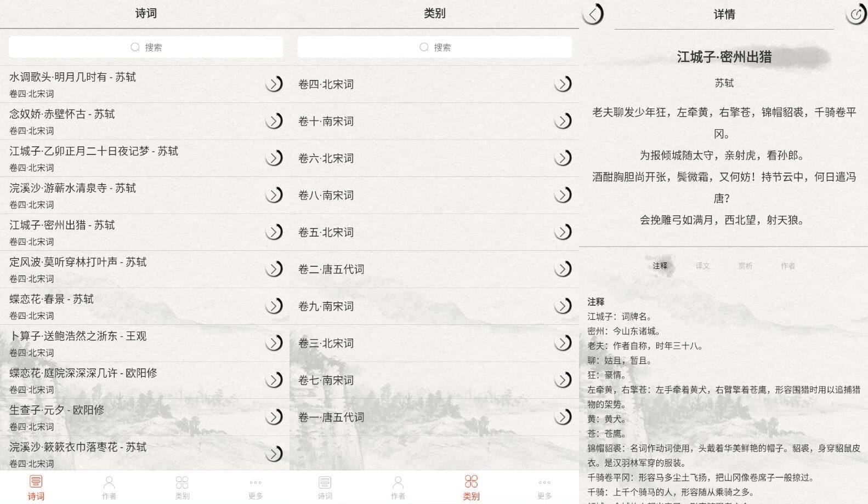The width and height of the screenshot is (868, 504).
Task: Tap the share icon on the 详情 header
Action: tap(856, 14)
